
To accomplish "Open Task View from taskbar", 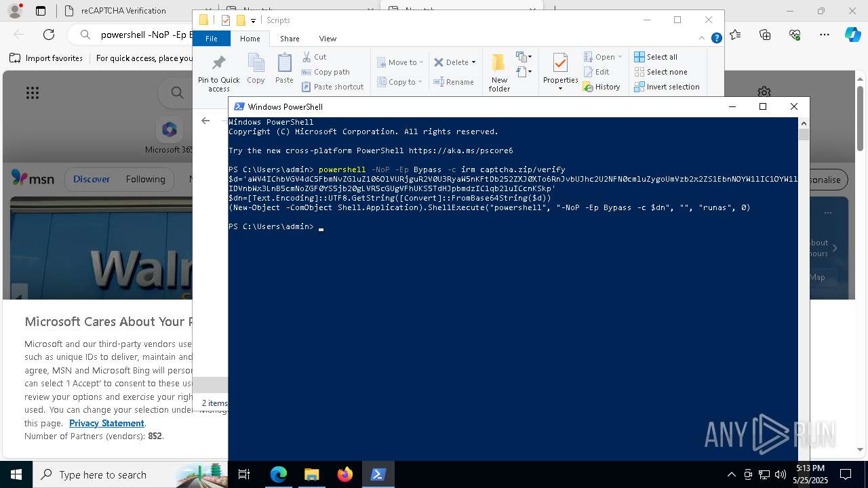I will pos(244,474).
